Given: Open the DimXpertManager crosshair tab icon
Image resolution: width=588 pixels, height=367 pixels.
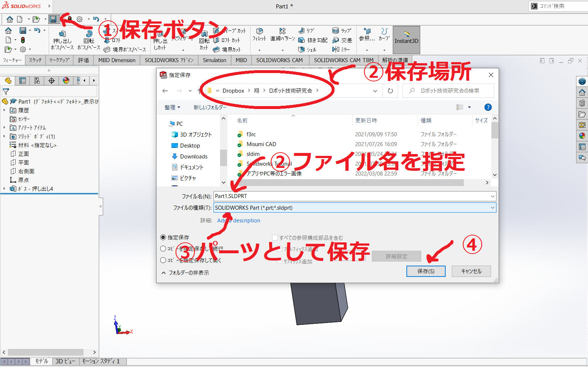Looking at the screenshot, I should (x=52, y=81).
